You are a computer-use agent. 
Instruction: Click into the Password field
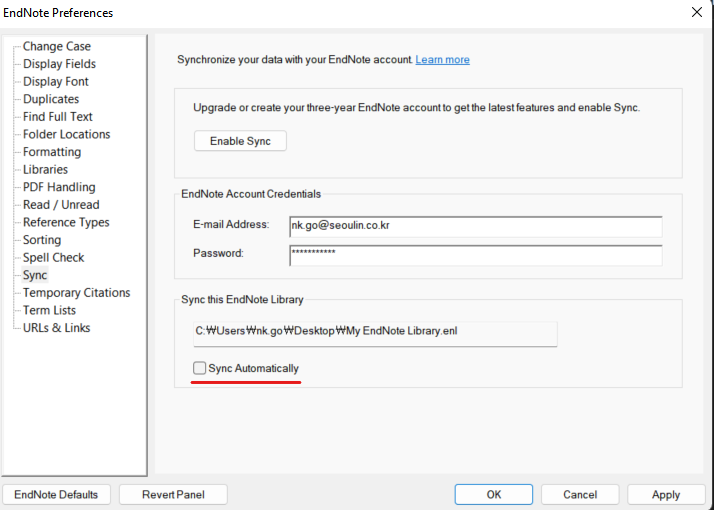[x=475, y=255]
